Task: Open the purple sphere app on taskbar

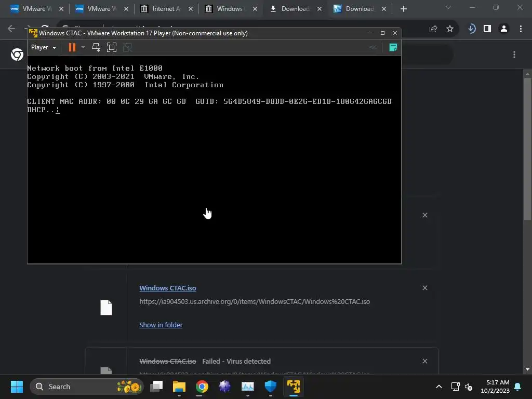Action: [224, 387]
